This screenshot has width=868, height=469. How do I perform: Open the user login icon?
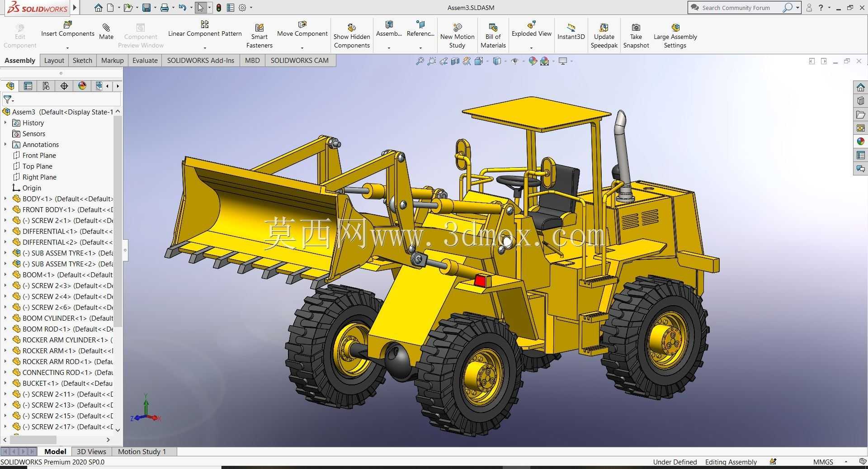809,8
